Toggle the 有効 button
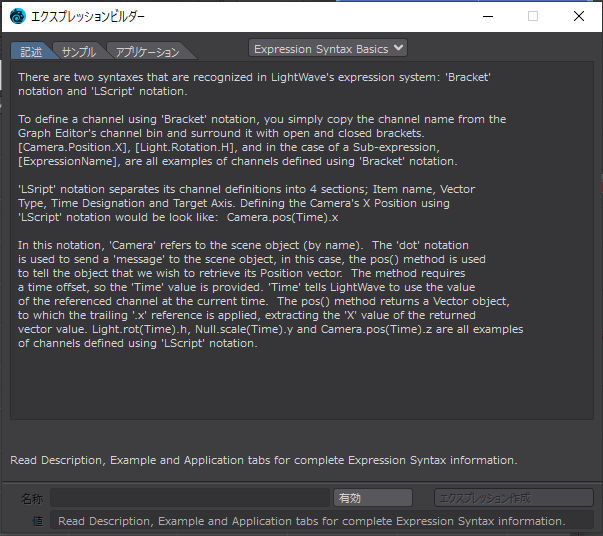This screenshot has width=603, height=536. pyautogui.click(x=373, y=498)
